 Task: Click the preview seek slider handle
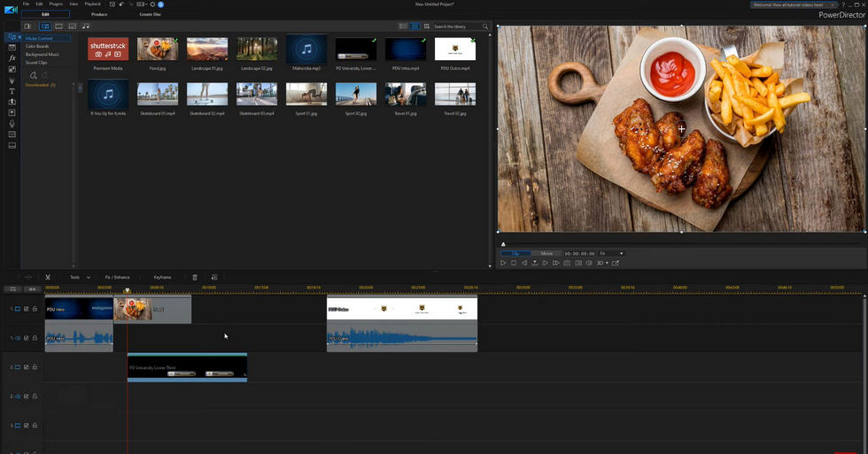[x=503, y=244]
